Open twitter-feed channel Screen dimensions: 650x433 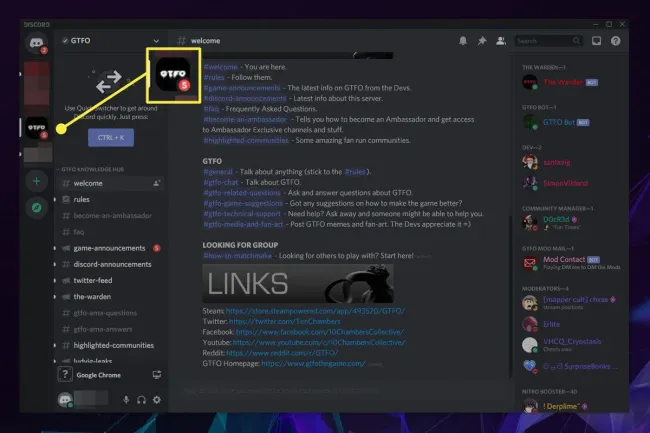click(110, 280)
